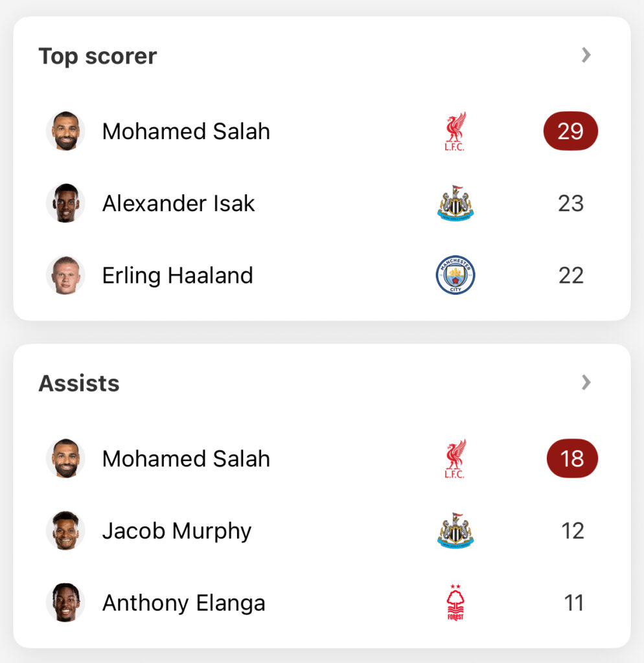Open the Top scorer section heading
The image size is (644, 663).
tap(98, 56)
